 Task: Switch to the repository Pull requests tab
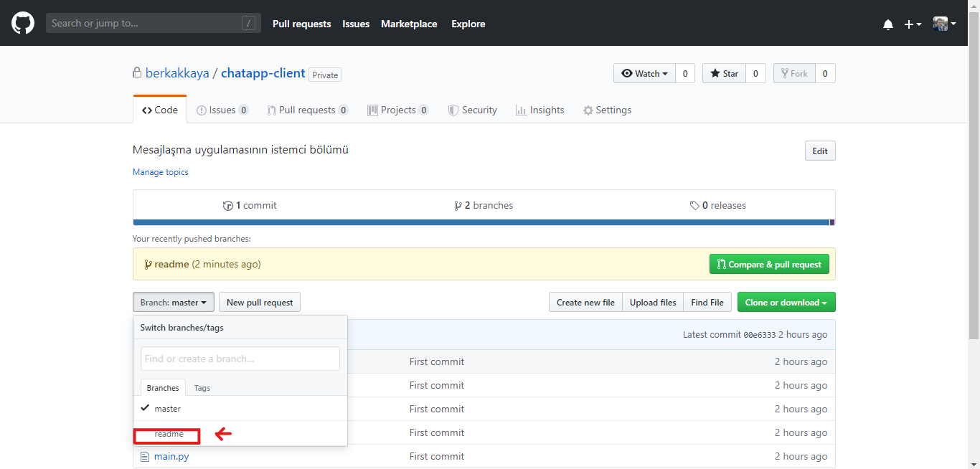[x=308, y=110]
